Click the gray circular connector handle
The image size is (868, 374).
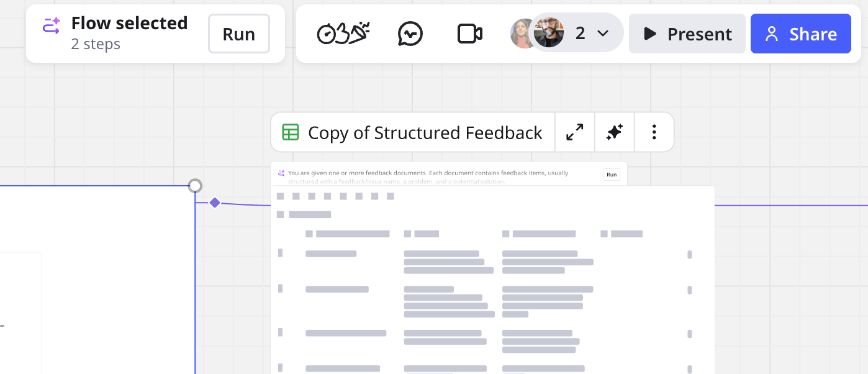[x=195, y=186]
